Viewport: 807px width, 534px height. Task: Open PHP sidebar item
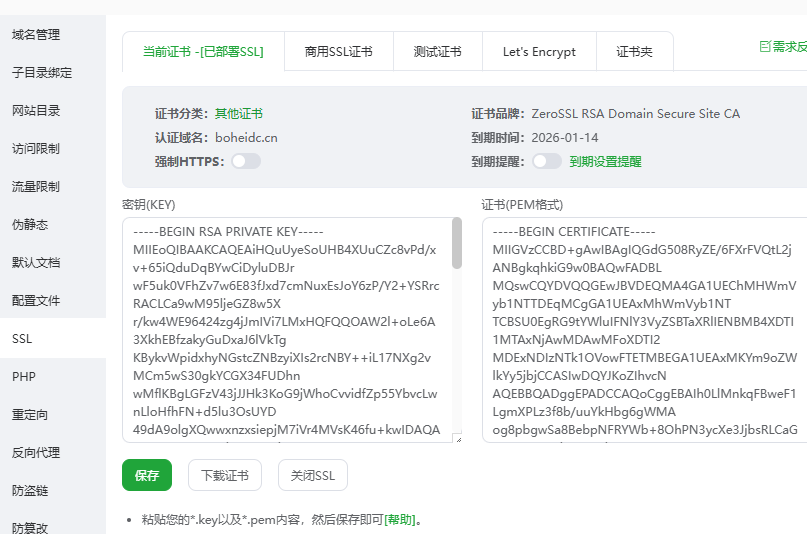click(x=24, y=377)
